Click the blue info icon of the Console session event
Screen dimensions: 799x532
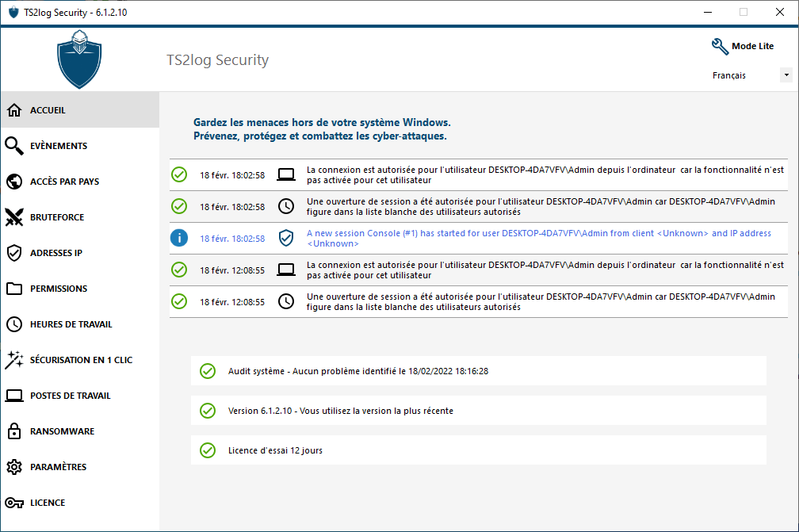tap(179, 238)
